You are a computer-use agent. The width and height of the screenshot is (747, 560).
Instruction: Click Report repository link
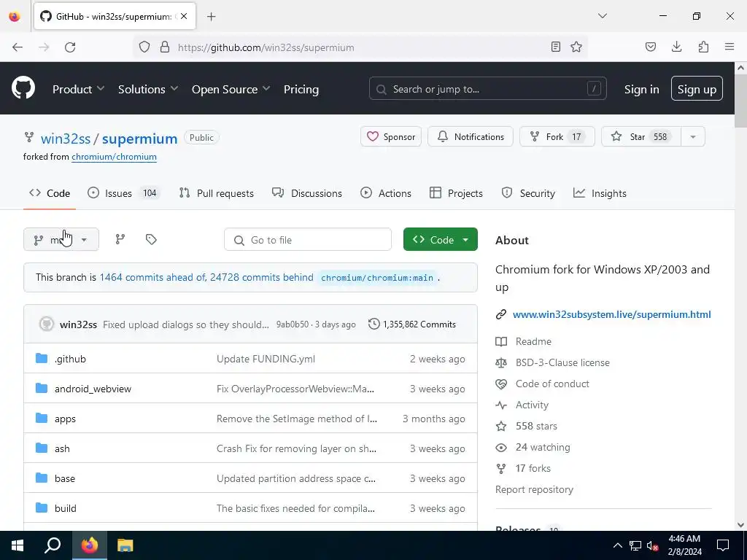coord(534,489)
